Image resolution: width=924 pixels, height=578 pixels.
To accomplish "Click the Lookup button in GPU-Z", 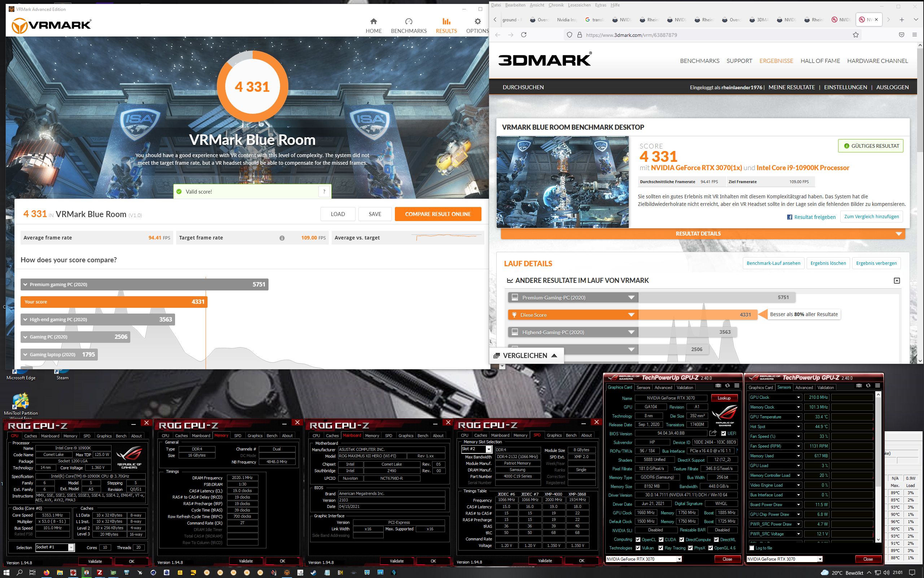I will pos(724,398).
